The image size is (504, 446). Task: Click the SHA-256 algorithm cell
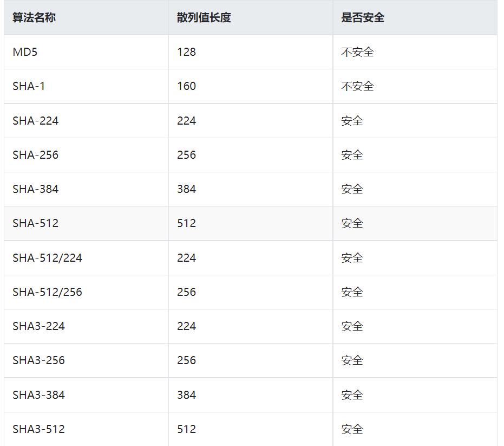pyautogui.click(x=36, y=155)
